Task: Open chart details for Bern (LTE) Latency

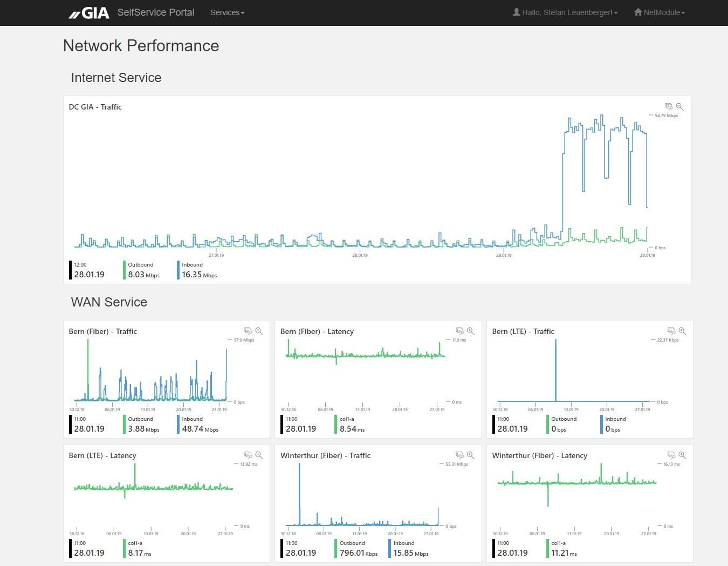Action: point(248,455)
